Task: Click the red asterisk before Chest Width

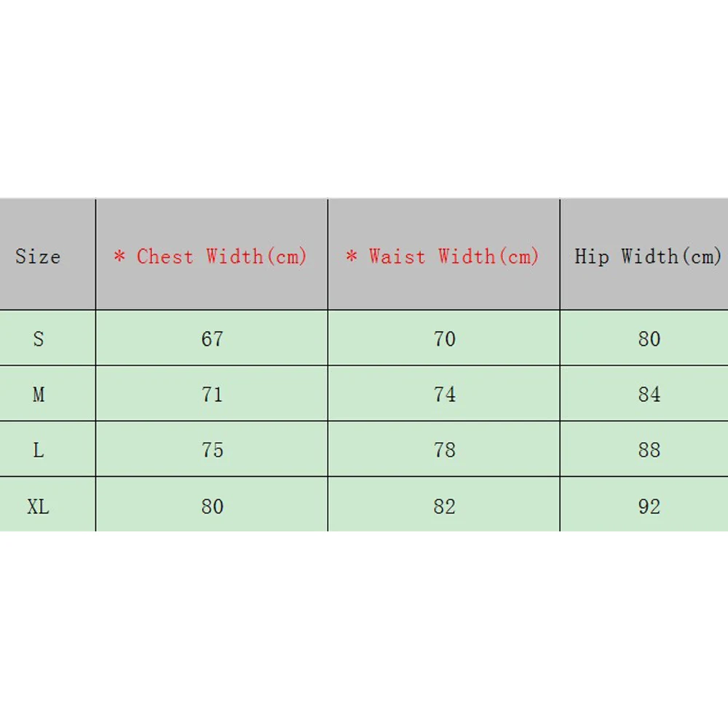Action: 120,256
